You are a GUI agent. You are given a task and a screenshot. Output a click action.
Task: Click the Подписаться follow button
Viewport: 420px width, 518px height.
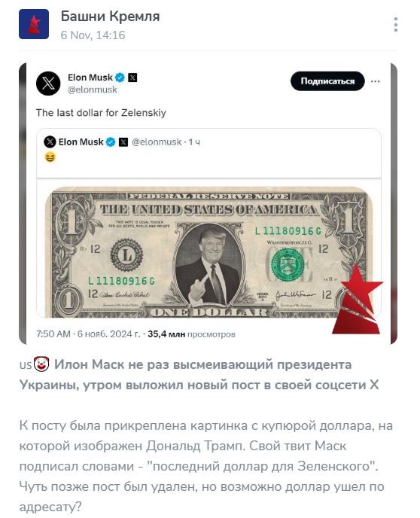pyautogui.click(x=327, y=81)
